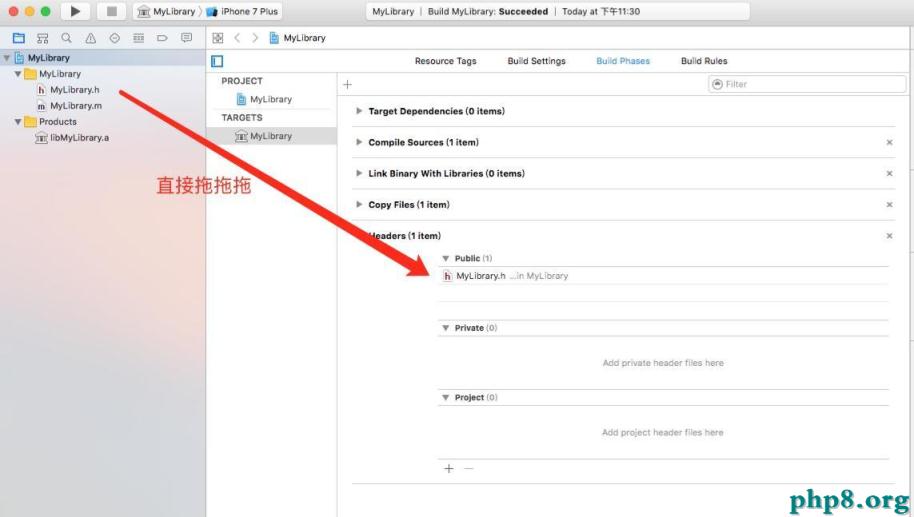Remove selected header with minus button
Viewport: 914px width, 517px height.
(469, 469)
